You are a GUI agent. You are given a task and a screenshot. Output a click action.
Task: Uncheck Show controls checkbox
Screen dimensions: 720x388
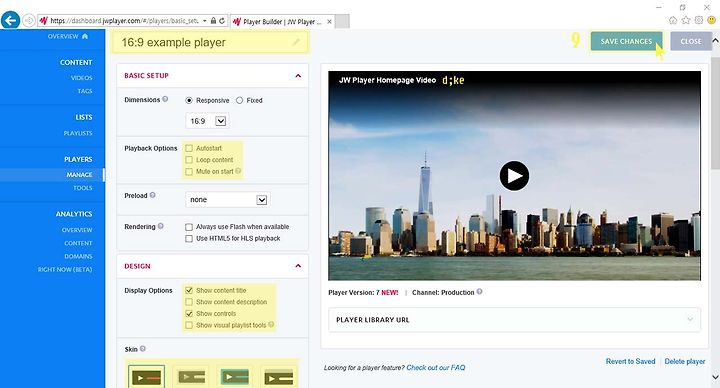pyautogui.click(x=189, y=313)
